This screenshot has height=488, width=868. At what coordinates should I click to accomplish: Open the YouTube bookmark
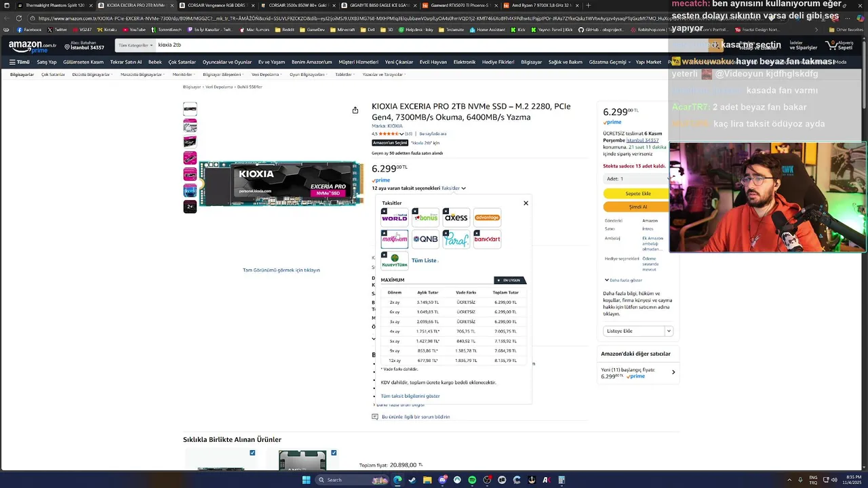pos(134,30)
